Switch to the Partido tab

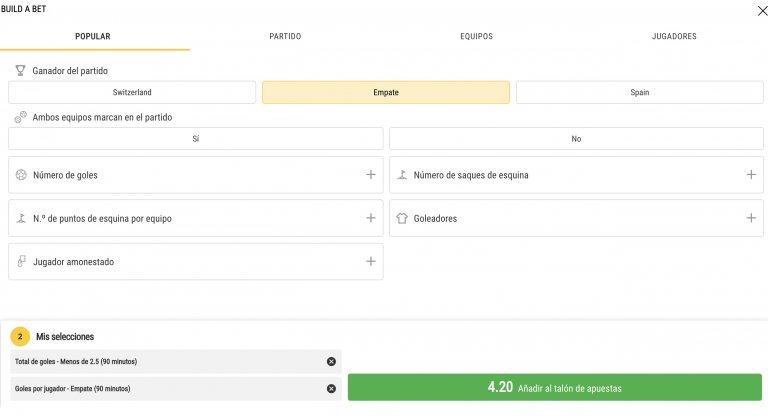(x=285, y=37)
